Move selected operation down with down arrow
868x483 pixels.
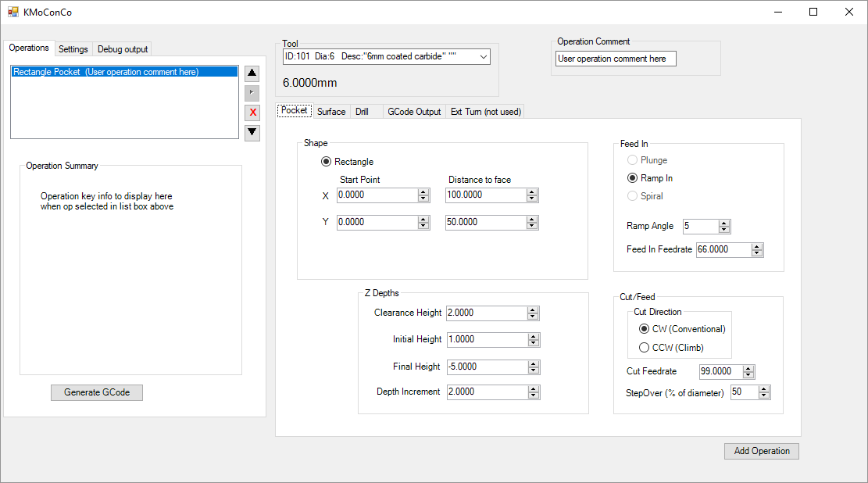click(252, 132)
